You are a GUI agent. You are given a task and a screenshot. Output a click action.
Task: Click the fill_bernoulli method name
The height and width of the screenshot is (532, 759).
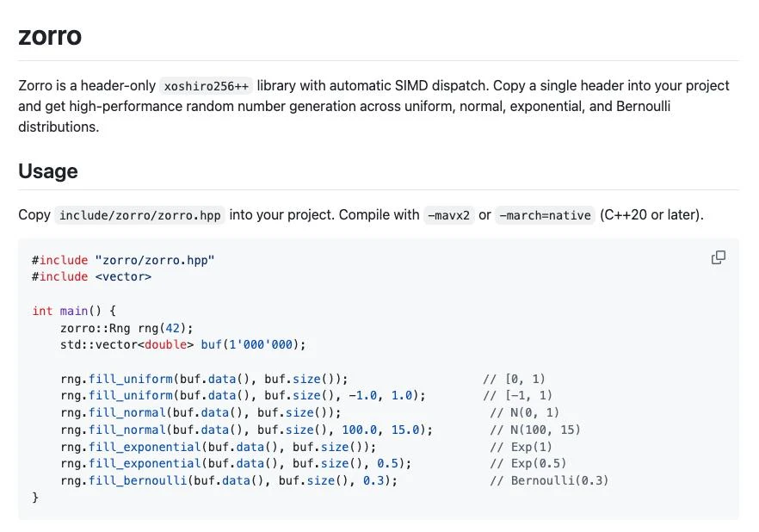138,480
